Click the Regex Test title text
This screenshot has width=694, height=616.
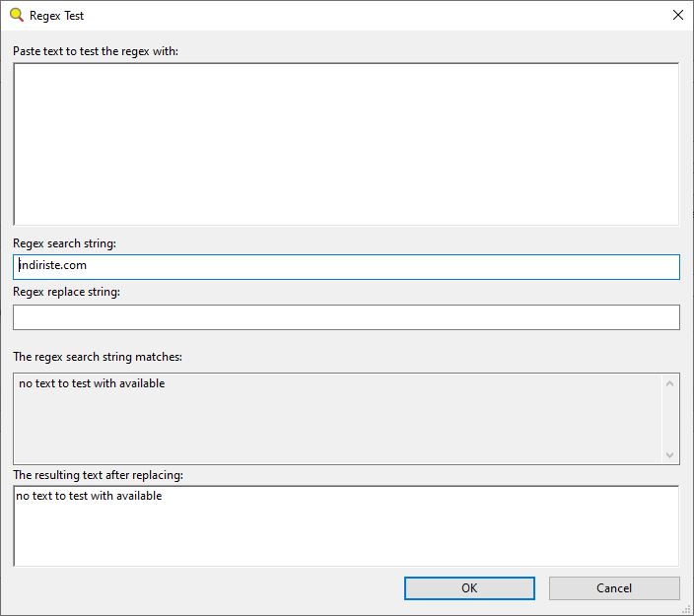(x=56, y=16)
